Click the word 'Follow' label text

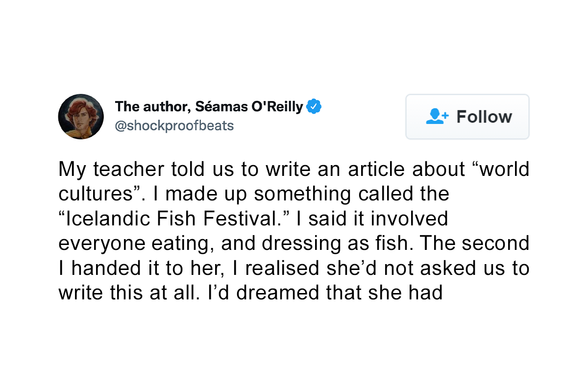point(484,117)
